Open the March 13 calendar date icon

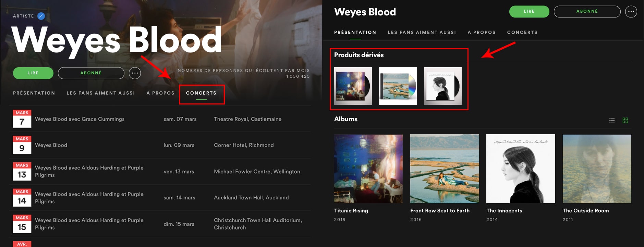[x=22, y=171]
